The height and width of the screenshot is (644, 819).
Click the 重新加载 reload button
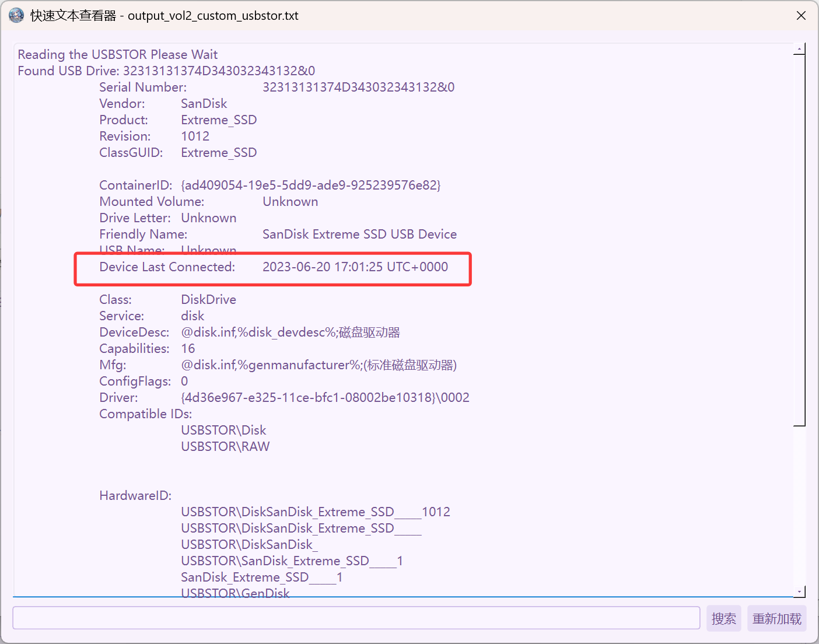[777, 618]
